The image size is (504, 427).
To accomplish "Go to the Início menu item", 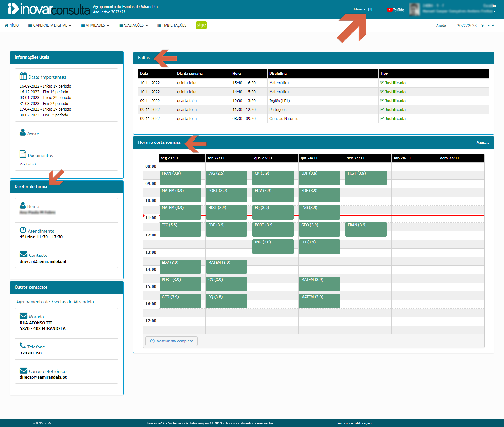I will pyautogui.click(x=12, y=25).
